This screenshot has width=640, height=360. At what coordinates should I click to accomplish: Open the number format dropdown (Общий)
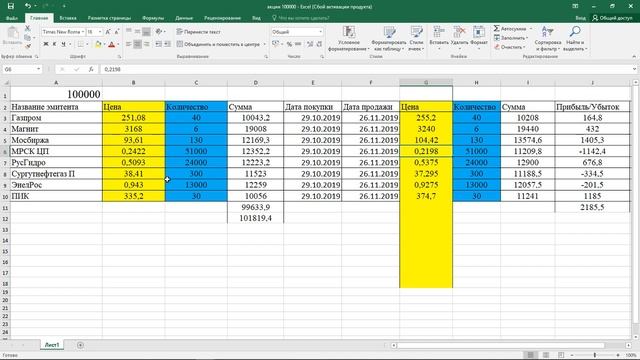[x=320, y=32]
